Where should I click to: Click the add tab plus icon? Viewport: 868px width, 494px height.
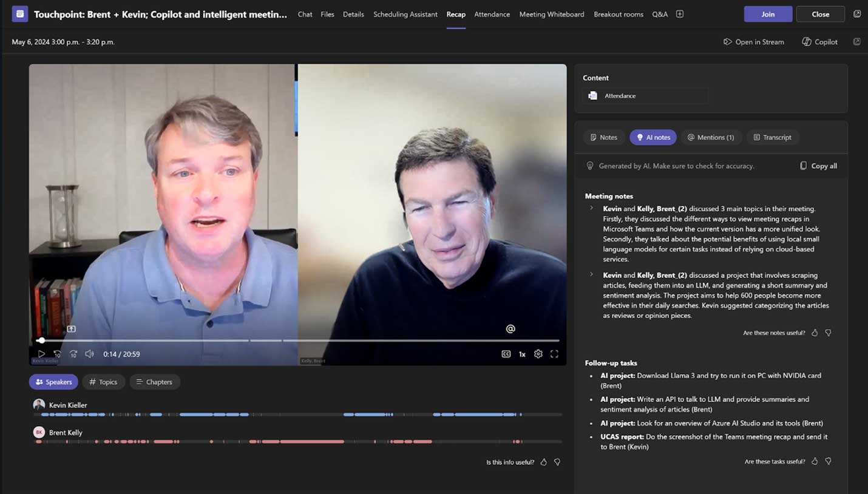tap(680, 14)
